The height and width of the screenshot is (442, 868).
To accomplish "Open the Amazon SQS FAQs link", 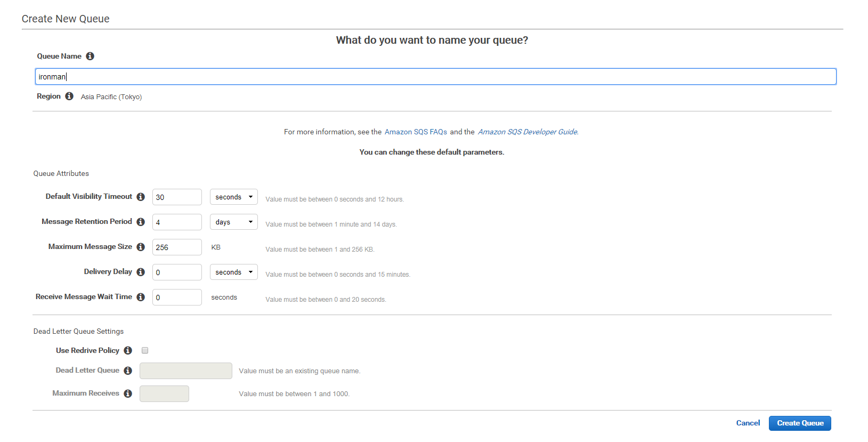I will pos(416,132).
